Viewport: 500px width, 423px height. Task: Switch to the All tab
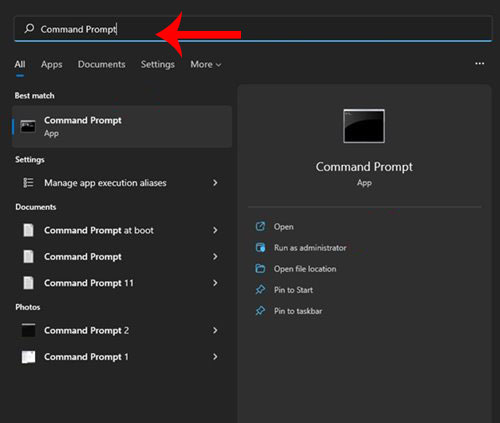20,64
